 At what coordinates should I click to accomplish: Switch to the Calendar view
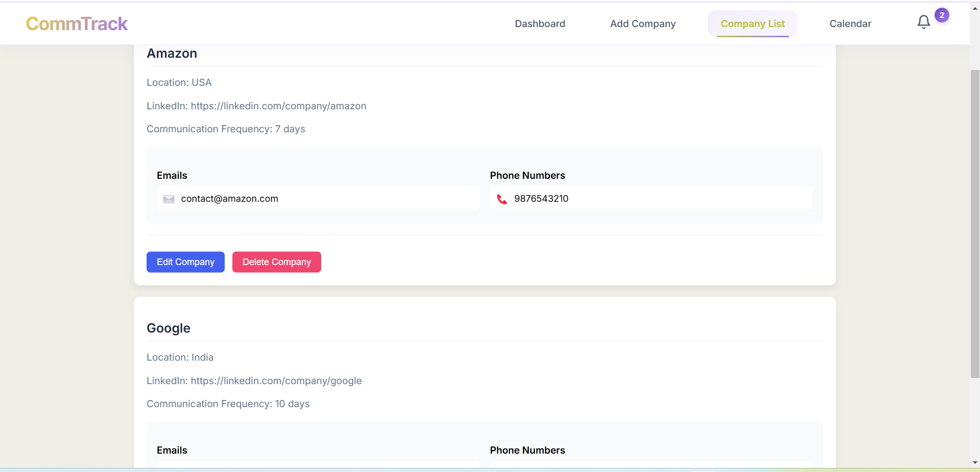point(850,23)
